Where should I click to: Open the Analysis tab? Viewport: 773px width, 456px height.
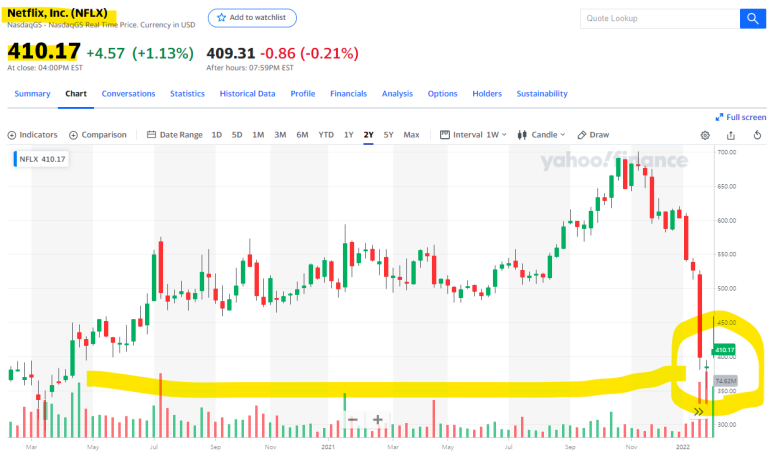pos(397,94)
